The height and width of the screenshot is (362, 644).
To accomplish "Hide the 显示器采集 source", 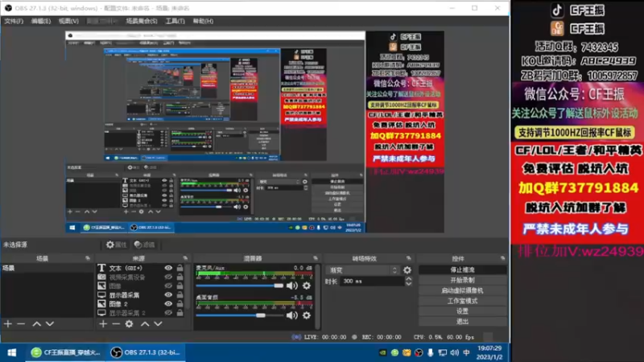I will (x=168, y=294).
